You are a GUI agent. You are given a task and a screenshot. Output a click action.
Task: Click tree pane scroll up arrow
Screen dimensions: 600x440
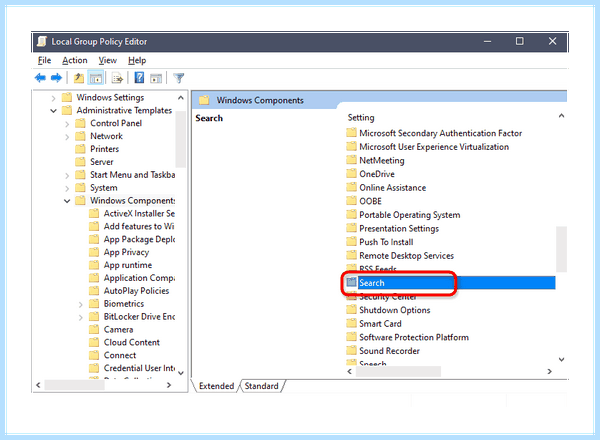(181, 98)
